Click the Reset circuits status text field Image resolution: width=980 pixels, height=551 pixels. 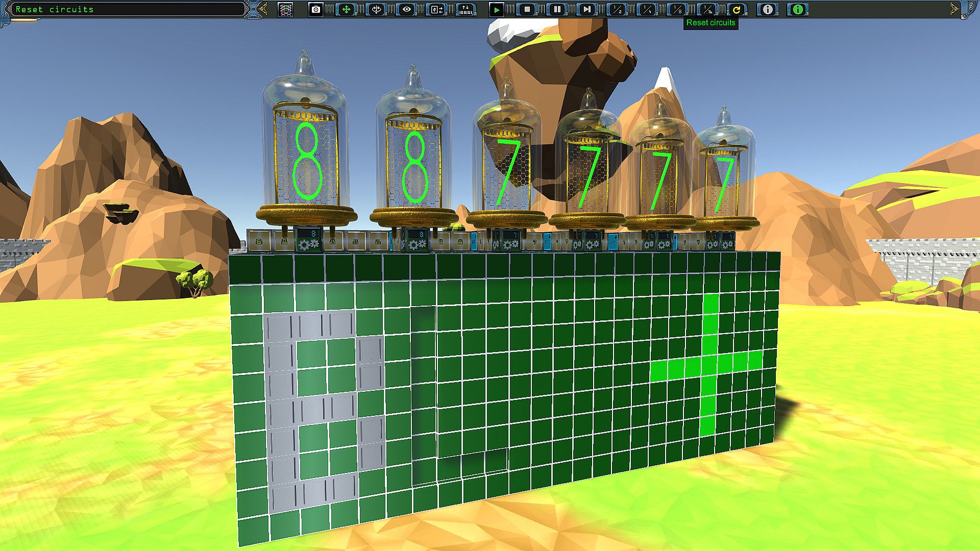(x=128, y=9)
